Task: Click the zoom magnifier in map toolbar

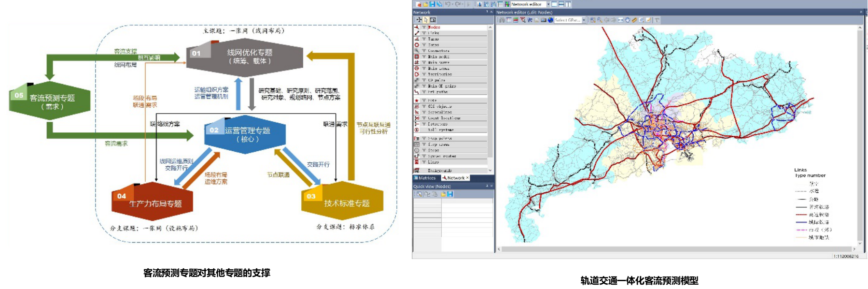Action: point(599,20)
